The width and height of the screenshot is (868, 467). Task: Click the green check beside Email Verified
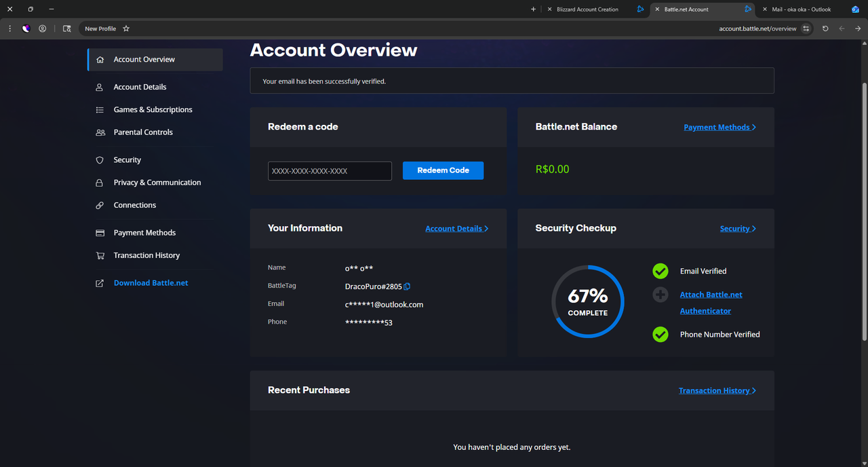pos(660,271)
